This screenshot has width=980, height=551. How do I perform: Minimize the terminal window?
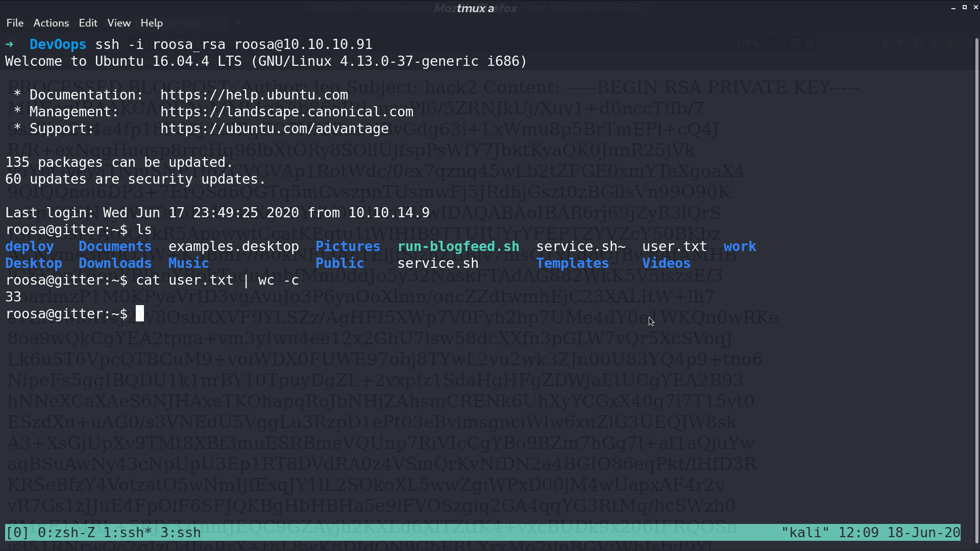coord(953,8)
